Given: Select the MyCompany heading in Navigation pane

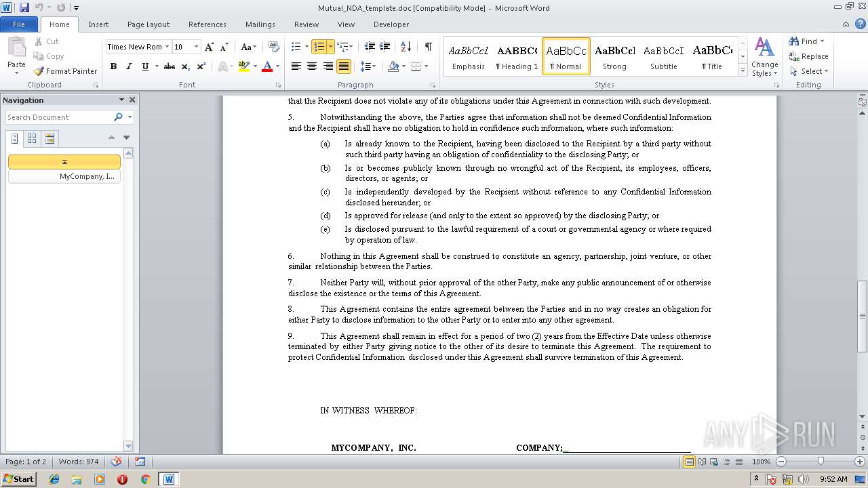Looking at the screenshot, I should click(64, 176).
